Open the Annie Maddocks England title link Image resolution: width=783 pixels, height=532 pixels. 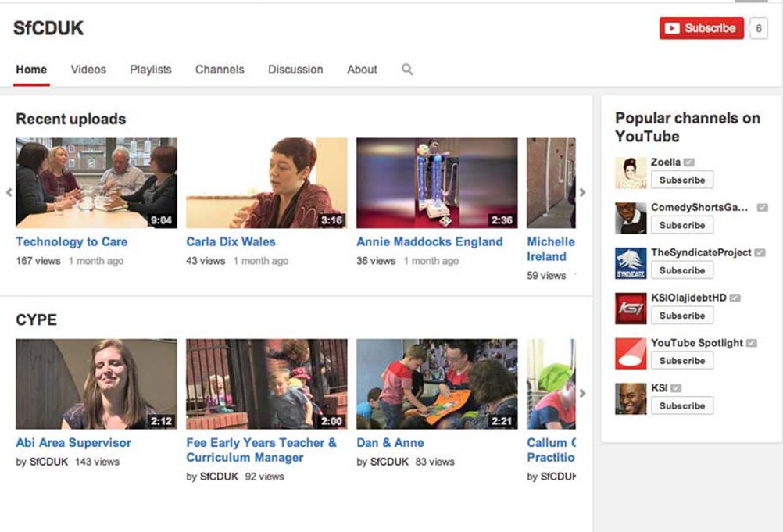pyautogui.click(x=430, y=241)
